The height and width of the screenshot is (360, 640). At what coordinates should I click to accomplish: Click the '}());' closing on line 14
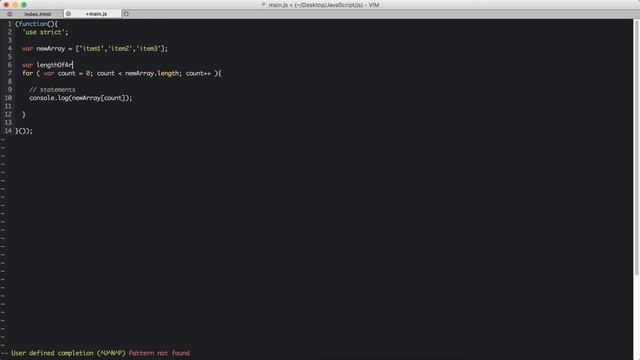coord(24,131)
